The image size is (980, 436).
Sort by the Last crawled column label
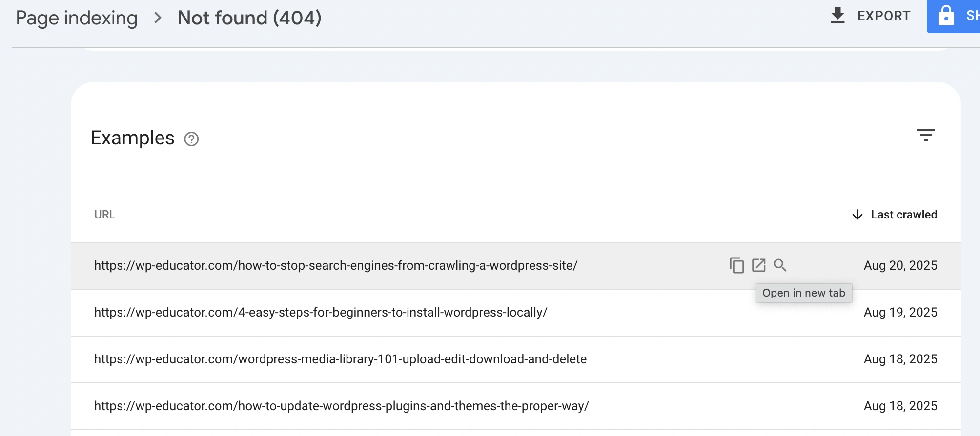(x=904, y=215)
